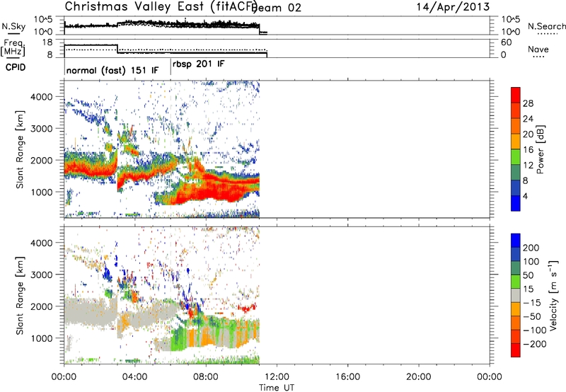Click the 20:00 time tick label

click(419, 377)
